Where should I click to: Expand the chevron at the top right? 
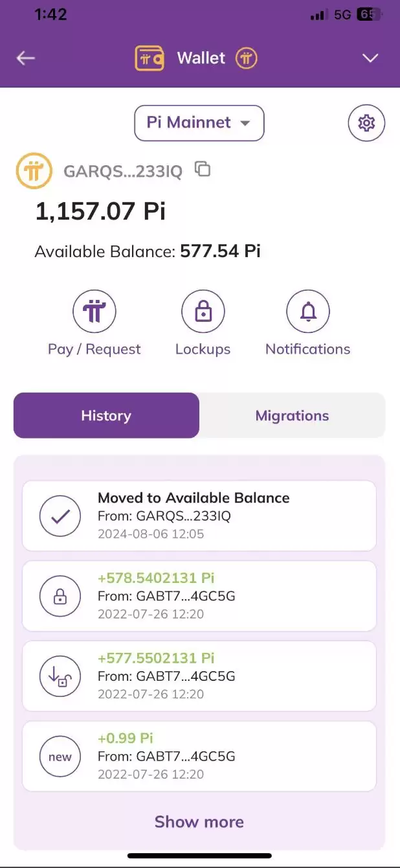(x=370, y=58)
